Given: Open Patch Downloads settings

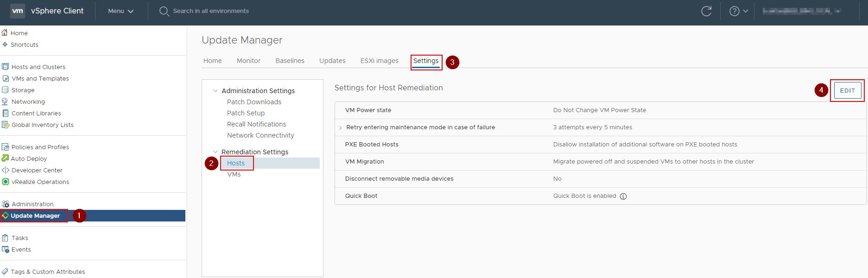Looking at the screenshot, I should click(254, 102).
